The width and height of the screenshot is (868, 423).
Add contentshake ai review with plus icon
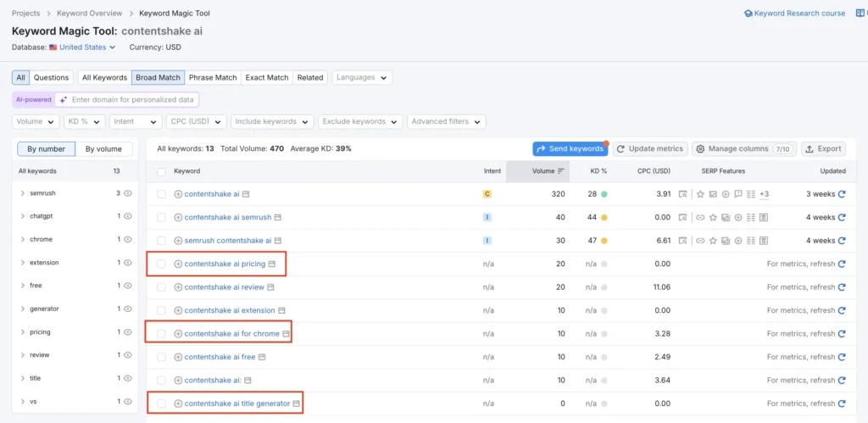pos(178,287)
